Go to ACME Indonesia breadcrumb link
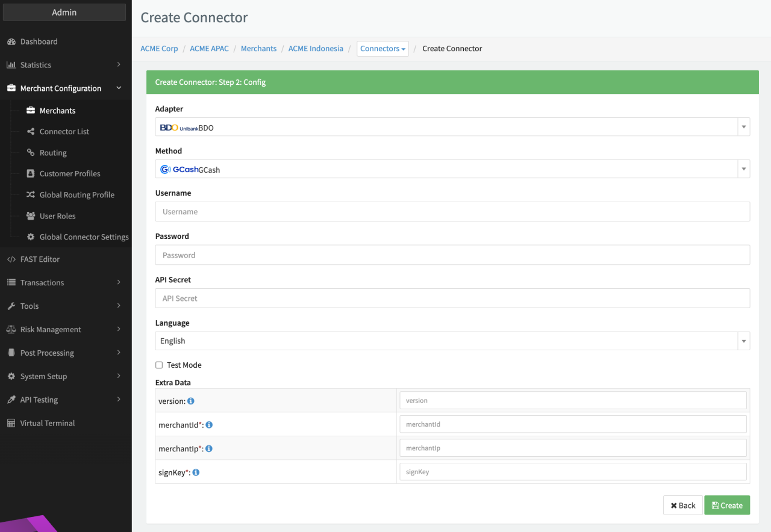The height and width of the screenshot is (532, 771). pyautogui.click(x=316, y=49)
